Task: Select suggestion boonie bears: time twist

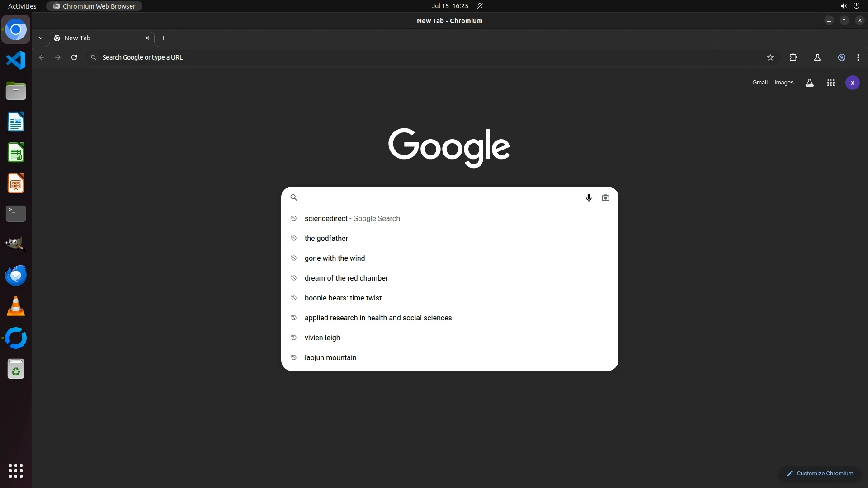Action: (x=449, y=298)
